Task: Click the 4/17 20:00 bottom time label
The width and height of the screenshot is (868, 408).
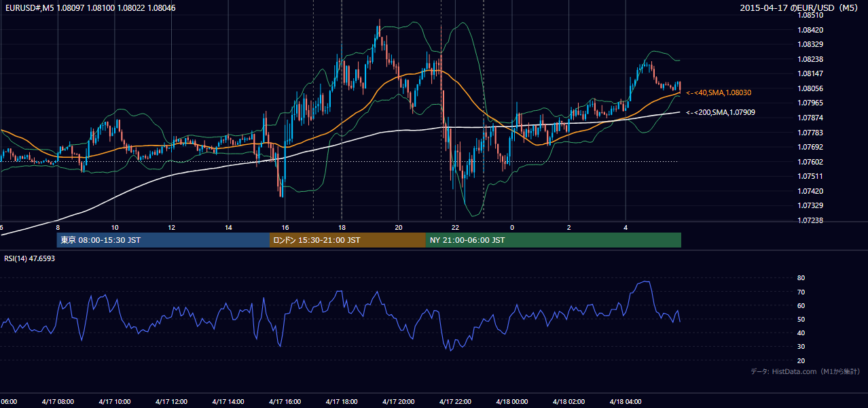Action: (398, 402)
